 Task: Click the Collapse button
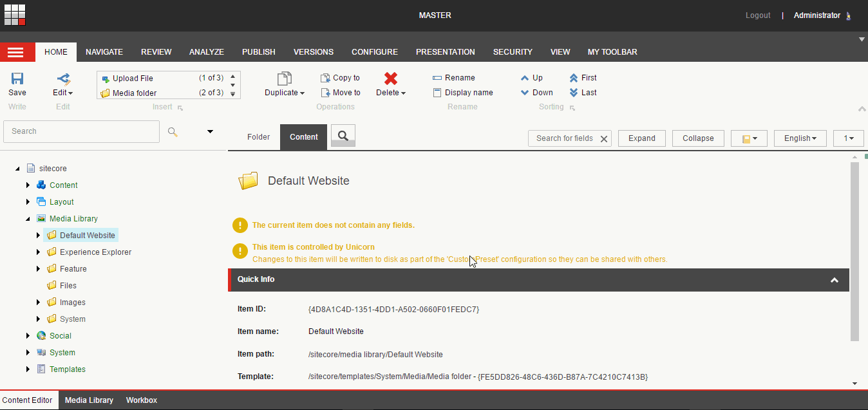coord(698,138)
